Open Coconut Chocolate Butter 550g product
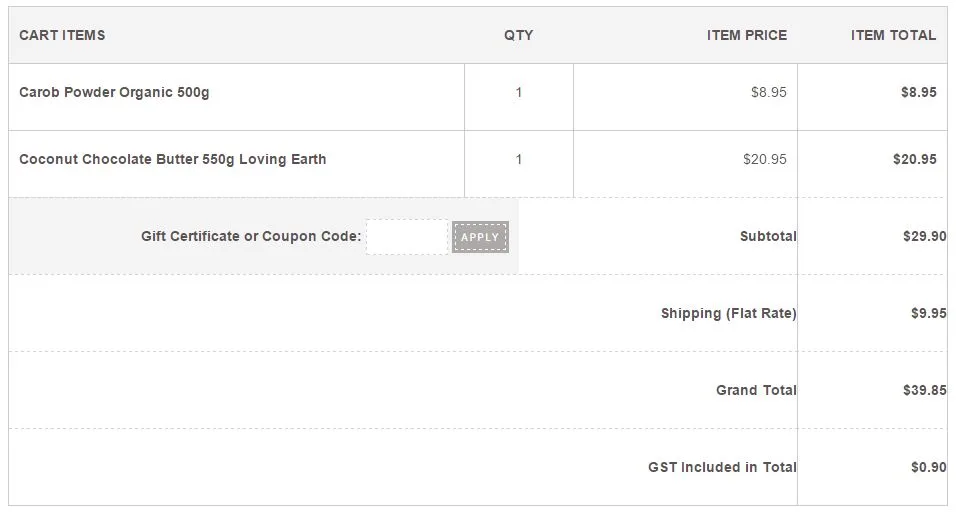The height and width of the screenshot is (513, 956). pyautogui.click(x=172, y=160)
